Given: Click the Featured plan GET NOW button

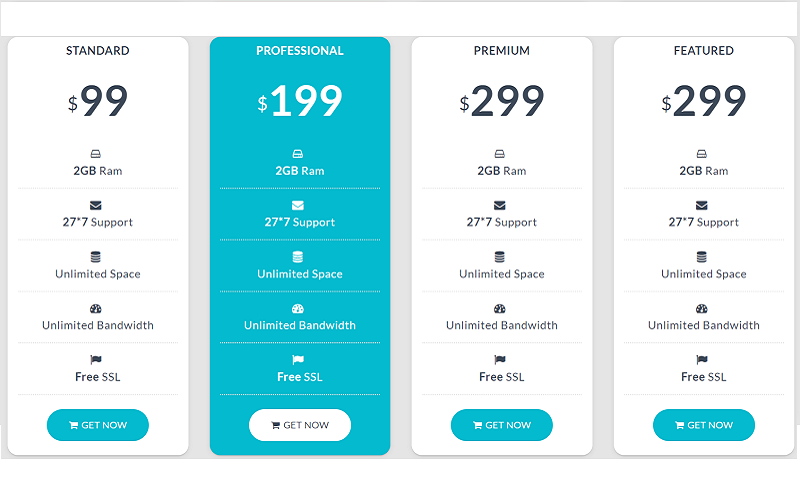Looking at the screenshot, I should (704, 425).
